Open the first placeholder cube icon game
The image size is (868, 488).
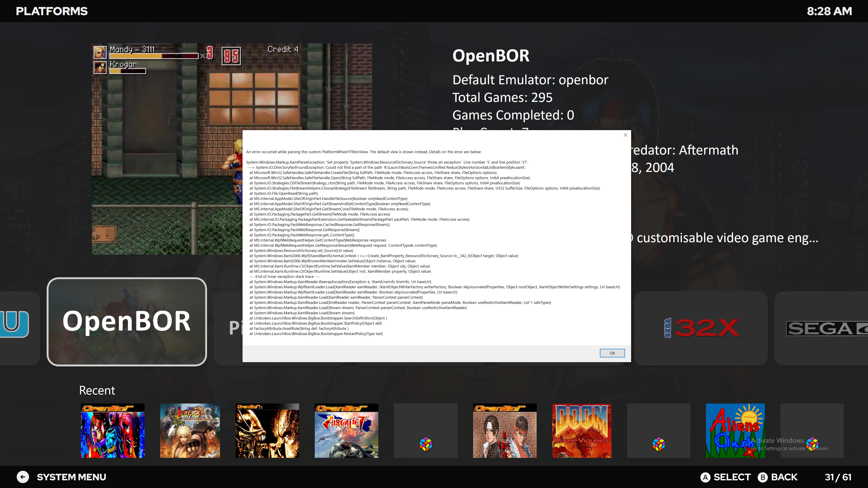point(426,431)
